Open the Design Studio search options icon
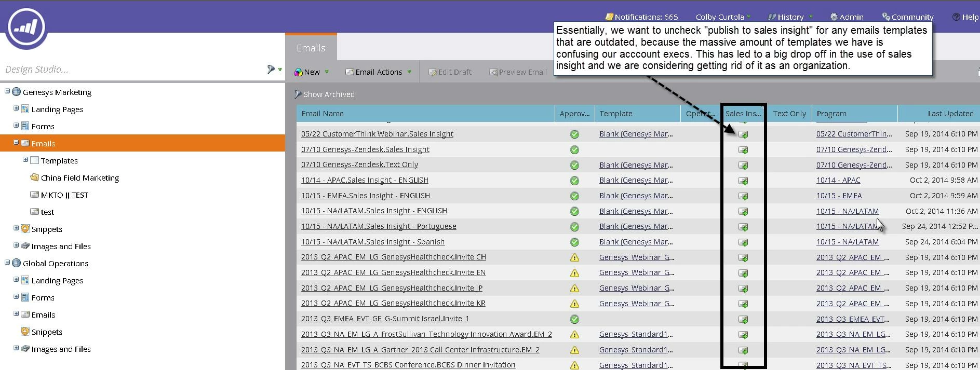This screenshot has width=980, height=370. 273,69
